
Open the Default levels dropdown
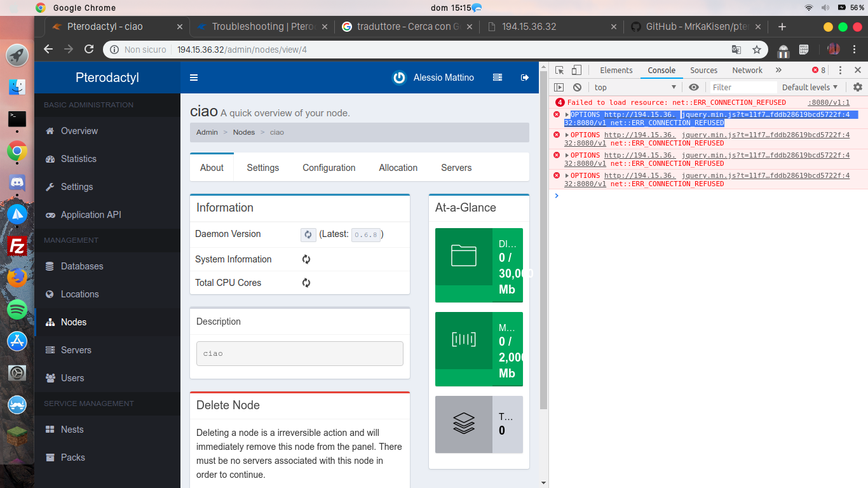(810, 87)
